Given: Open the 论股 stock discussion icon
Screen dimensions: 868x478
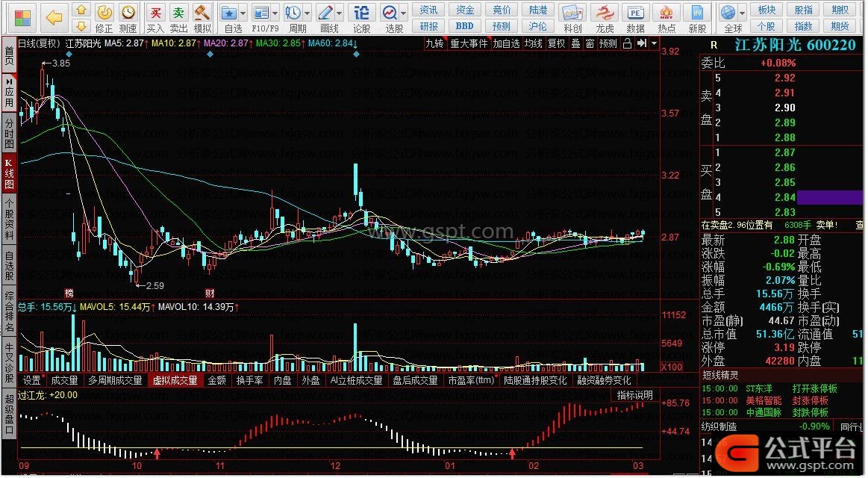Looking at the screenshot, I should click(361, 18).
